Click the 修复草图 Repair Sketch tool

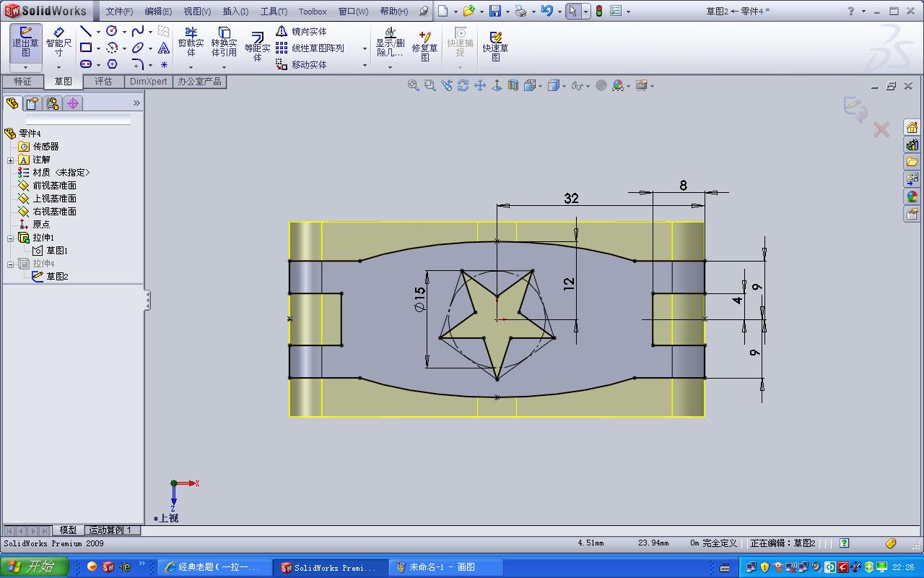point(424,46)
